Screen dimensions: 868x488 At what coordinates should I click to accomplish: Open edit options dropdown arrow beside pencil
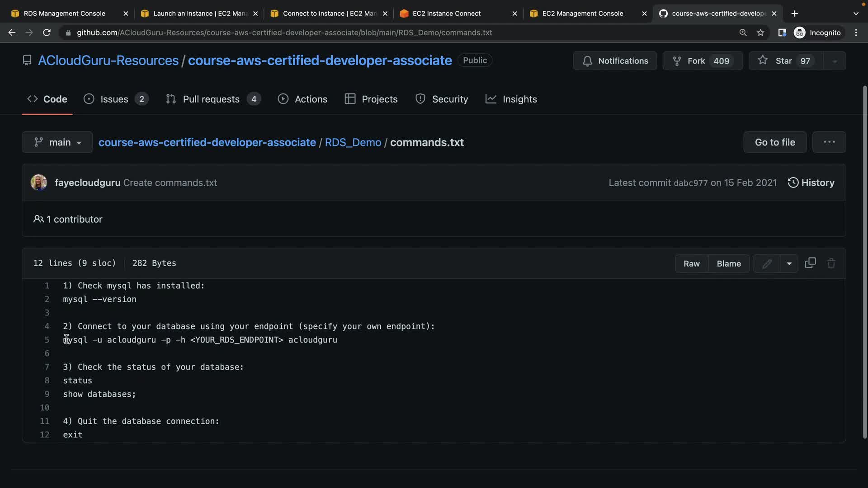coord(789,263)
